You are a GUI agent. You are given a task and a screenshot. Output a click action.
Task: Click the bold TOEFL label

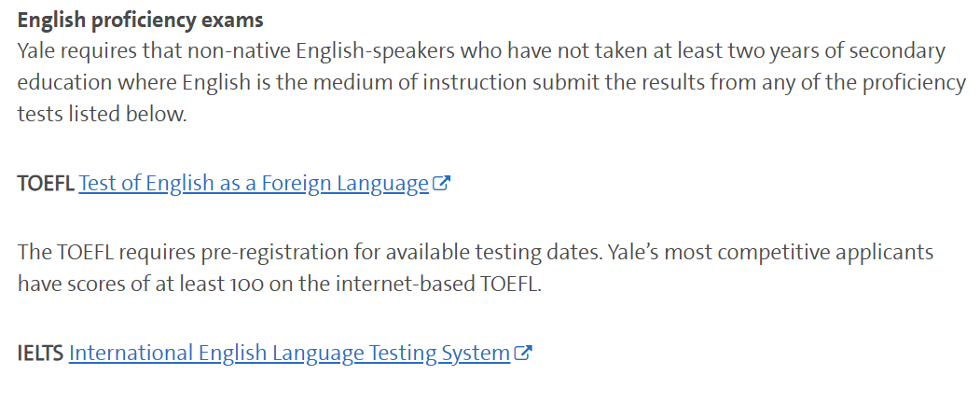[47, 184]
